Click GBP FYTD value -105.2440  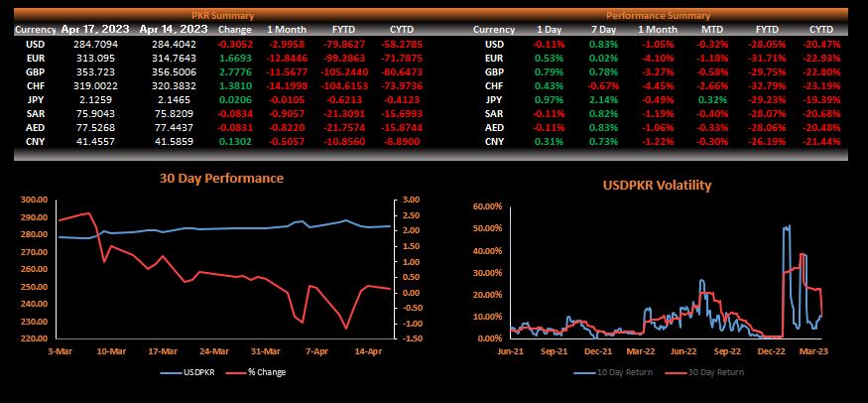coord(343,71)
